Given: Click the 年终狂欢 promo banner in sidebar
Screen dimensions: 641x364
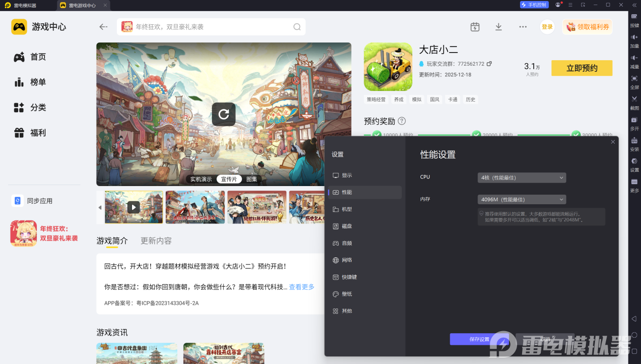Looking at the screenshot, I should pyautogui.click(x=45, y=234).
